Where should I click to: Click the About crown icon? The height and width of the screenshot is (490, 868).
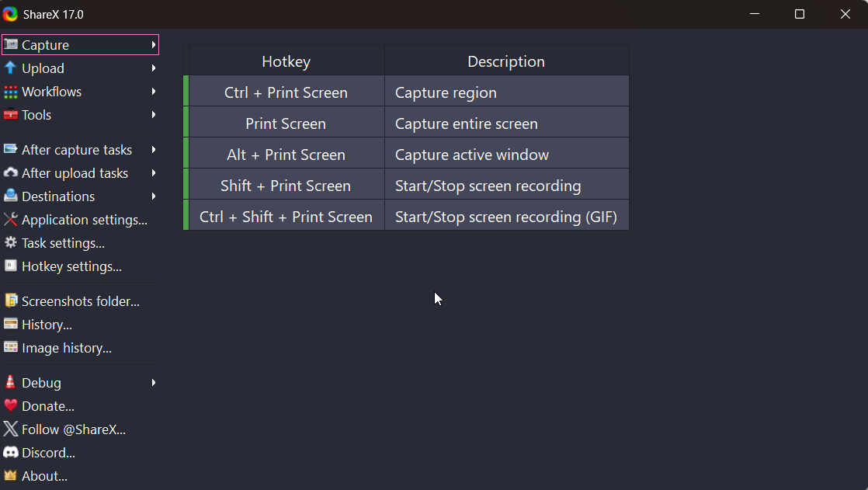10,475
